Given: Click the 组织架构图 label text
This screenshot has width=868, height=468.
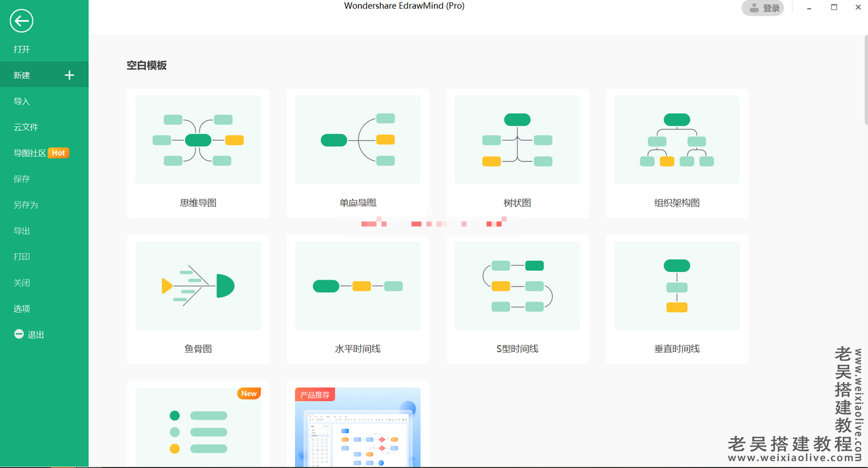Looking at the screenshot, I should click(x=677, y=203).
